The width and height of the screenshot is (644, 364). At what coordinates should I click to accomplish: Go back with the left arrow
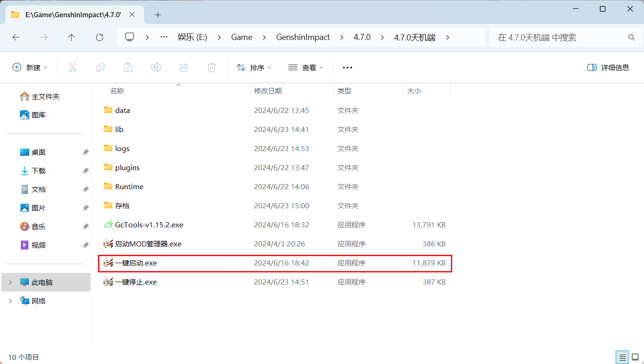[16, 37]
